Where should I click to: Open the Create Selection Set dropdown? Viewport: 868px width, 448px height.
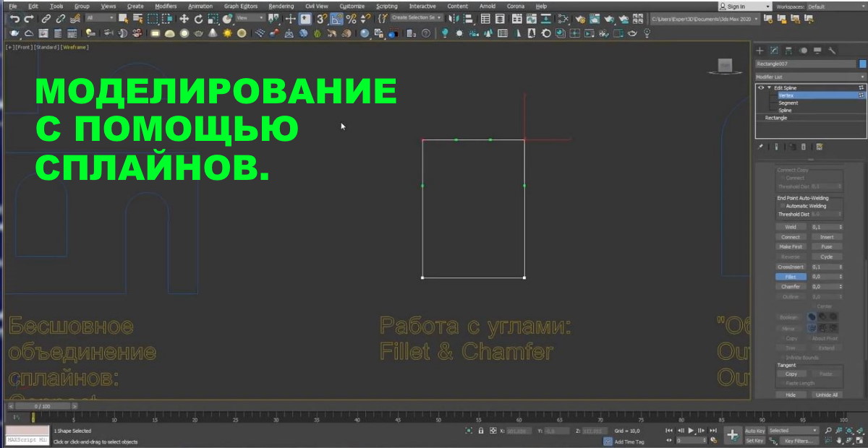click(417, 17)
